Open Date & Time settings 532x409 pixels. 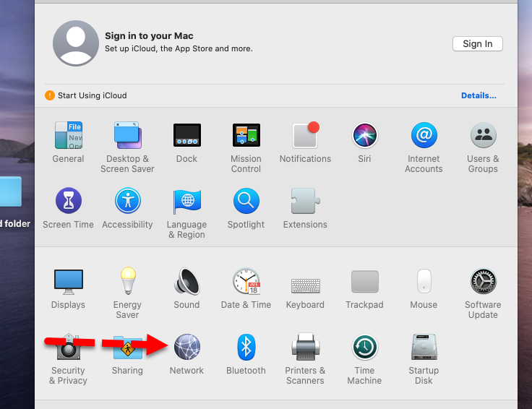[x=246, y=282]
